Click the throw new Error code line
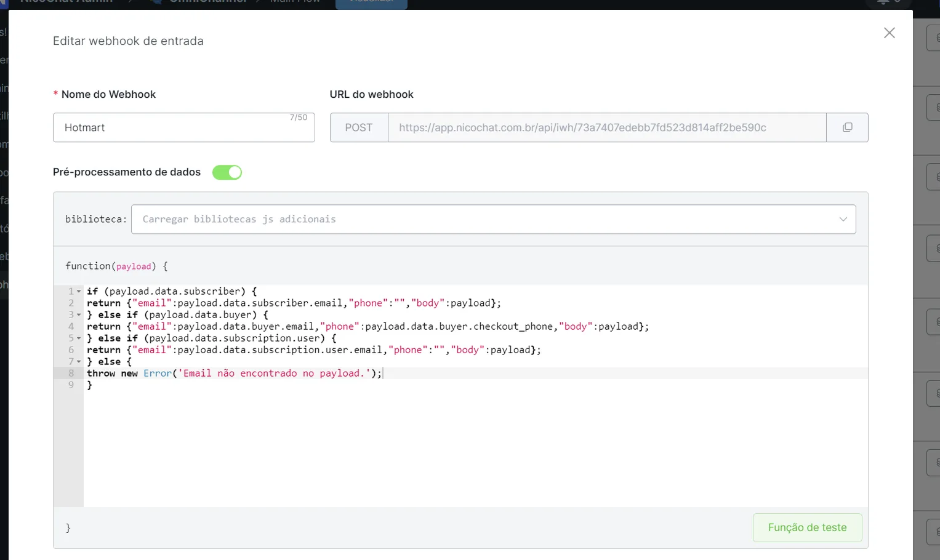 234,373
